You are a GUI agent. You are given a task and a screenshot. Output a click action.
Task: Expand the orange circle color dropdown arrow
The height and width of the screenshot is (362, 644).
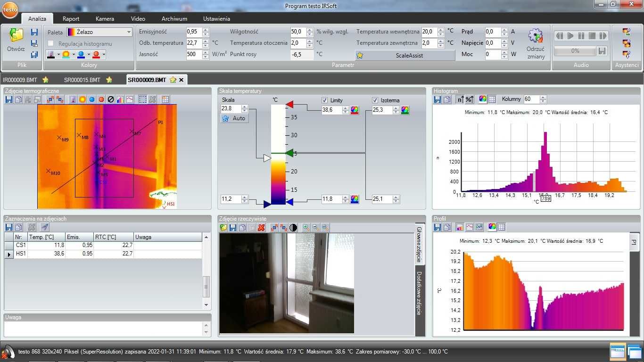click(74, 55)
